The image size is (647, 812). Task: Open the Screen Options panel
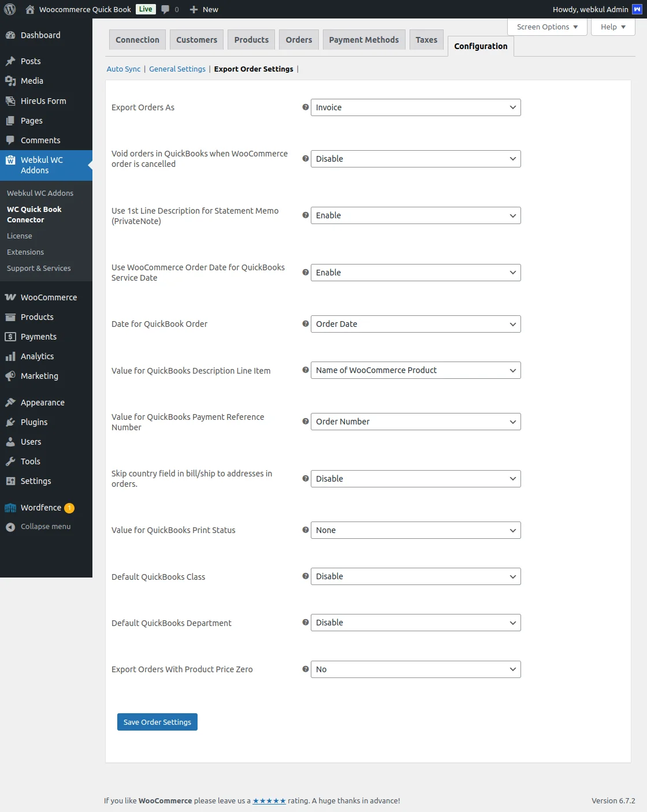(x=546, y=27)
